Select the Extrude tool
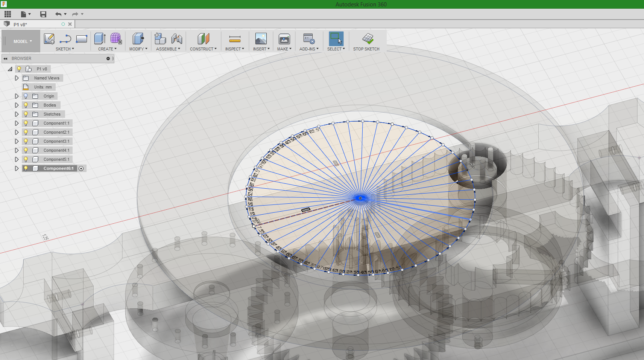Image resolution: width=644 pixels, height=360 pixels. coord(100,39)
